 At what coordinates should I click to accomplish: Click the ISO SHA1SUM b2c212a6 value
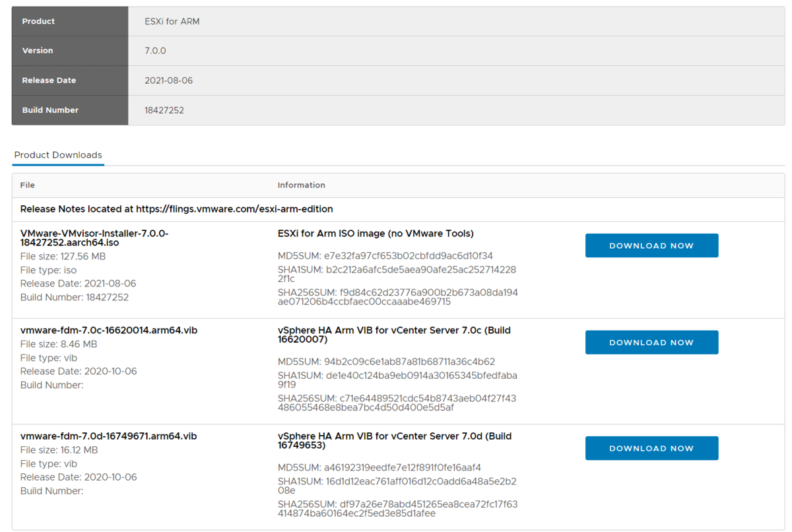[397, 274]
